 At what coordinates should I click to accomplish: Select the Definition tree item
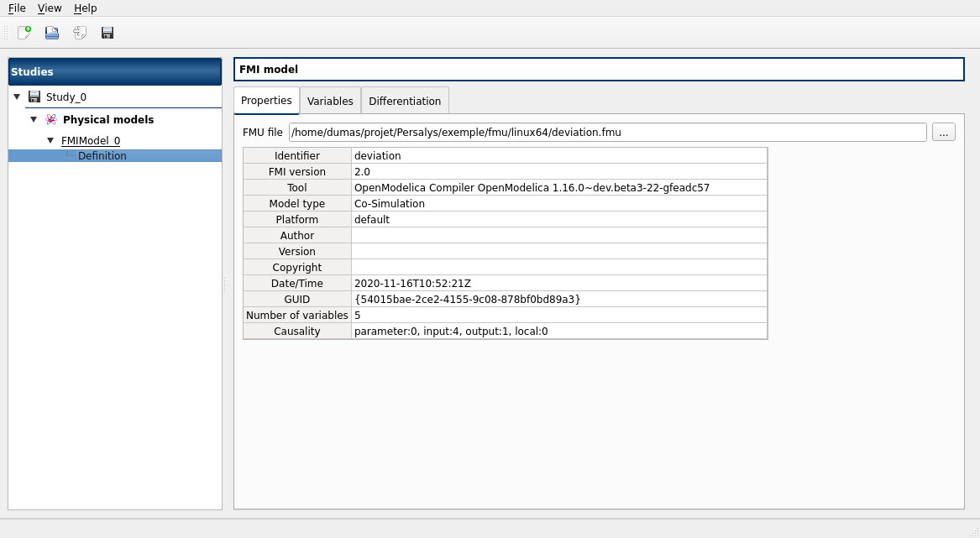pos(102,155)
